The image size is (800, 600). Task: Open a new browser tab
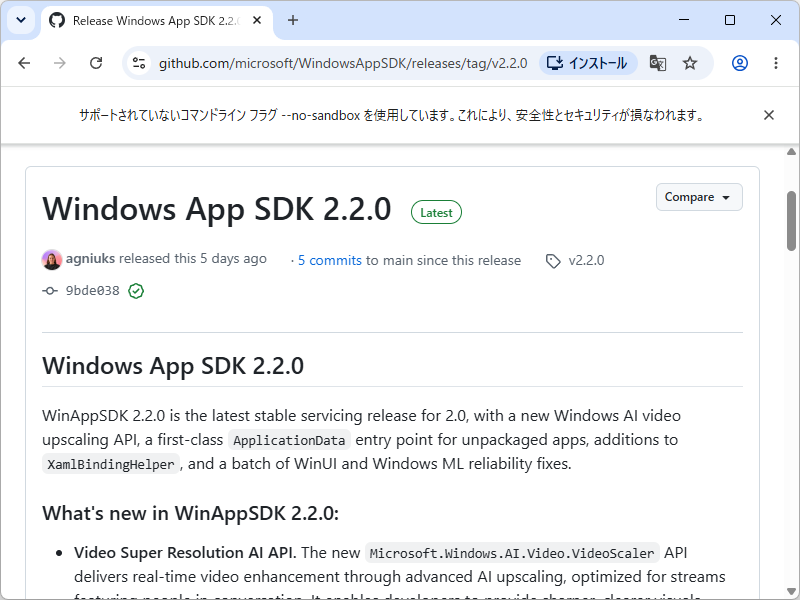coord(293,20)
